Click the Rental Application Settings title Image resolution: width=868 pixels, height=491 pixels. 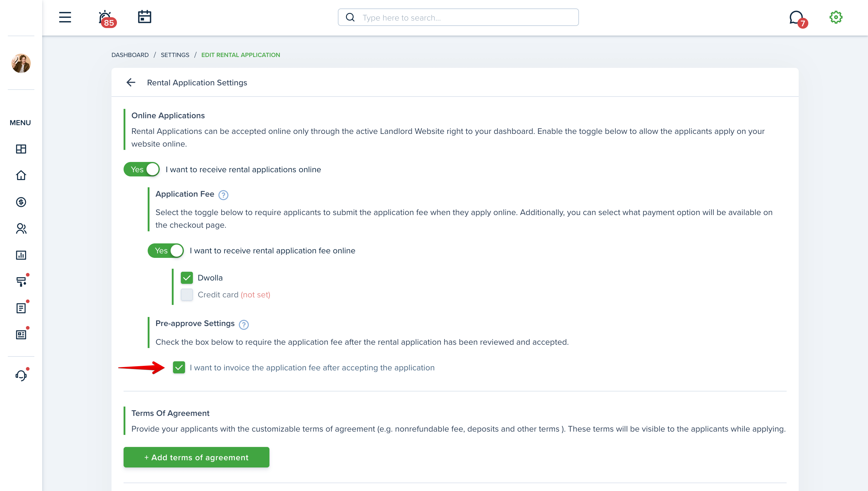point(197,83)
